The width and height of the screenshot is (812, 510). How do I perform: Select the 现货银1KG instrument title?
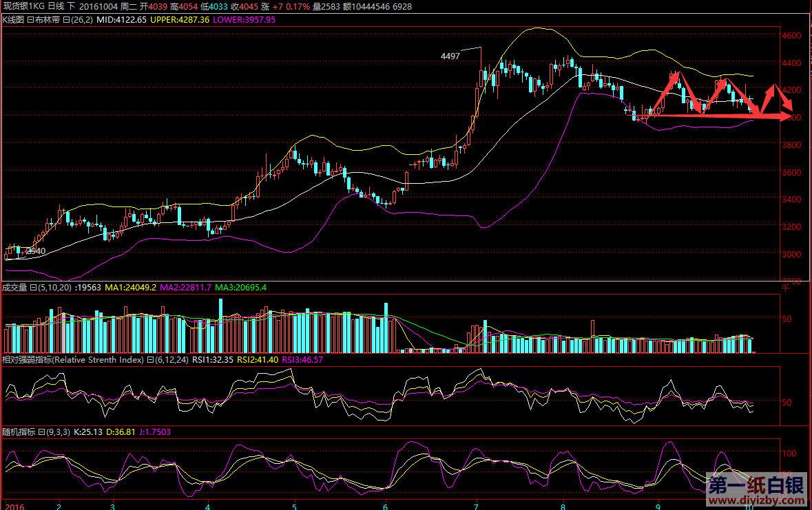coord(22,6)
